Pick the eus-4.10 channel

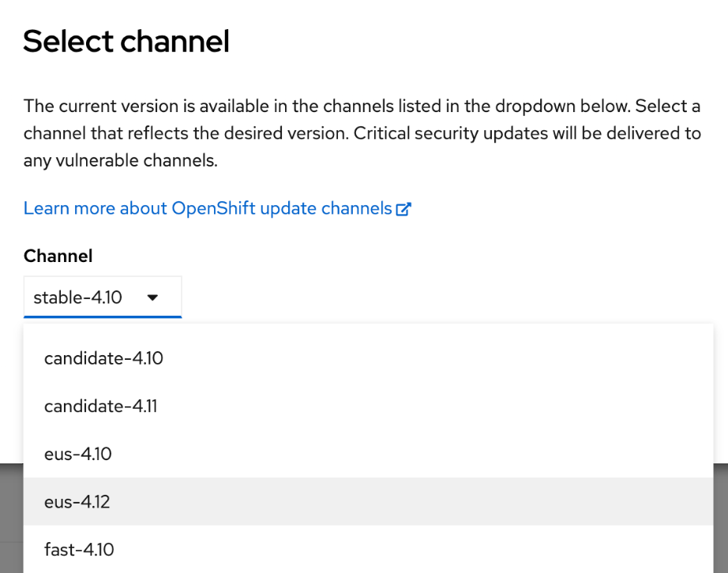point(78,454)
